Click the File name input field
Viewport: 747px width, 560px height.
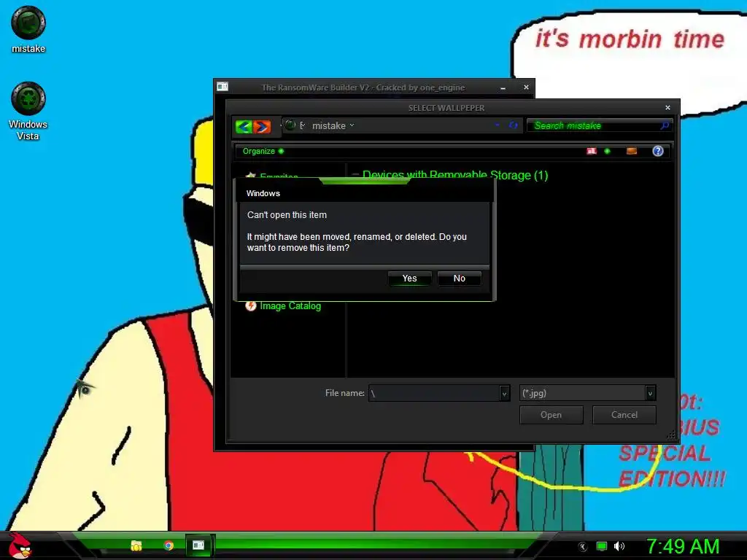click(x=434, y=393)
